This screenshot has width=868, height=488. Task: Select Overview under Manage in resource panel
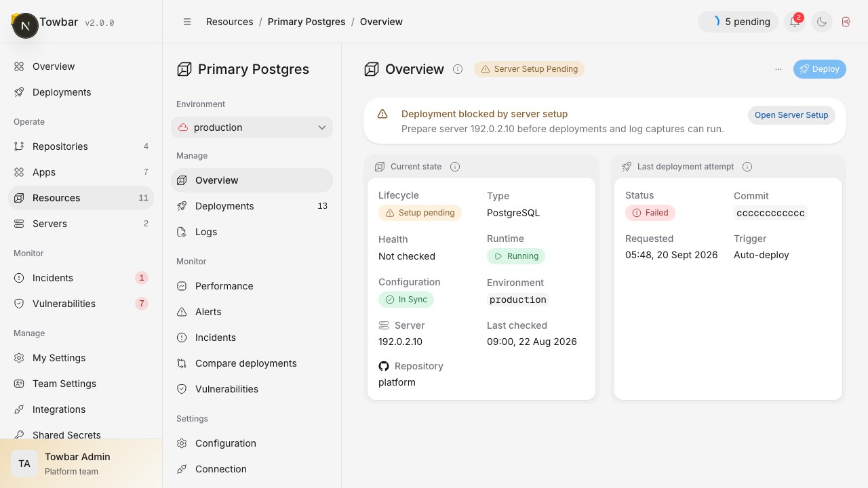coord(252,180)
